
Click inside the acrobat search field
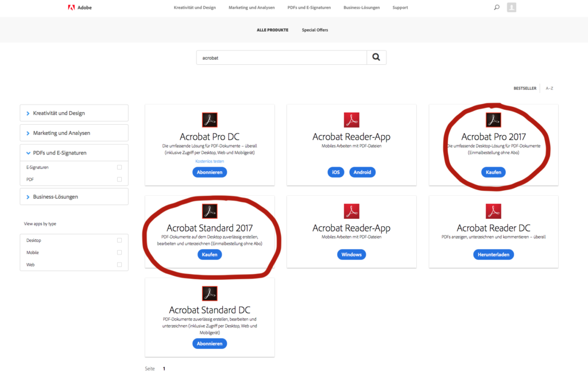pyautogui.click(x=281, y=57)
